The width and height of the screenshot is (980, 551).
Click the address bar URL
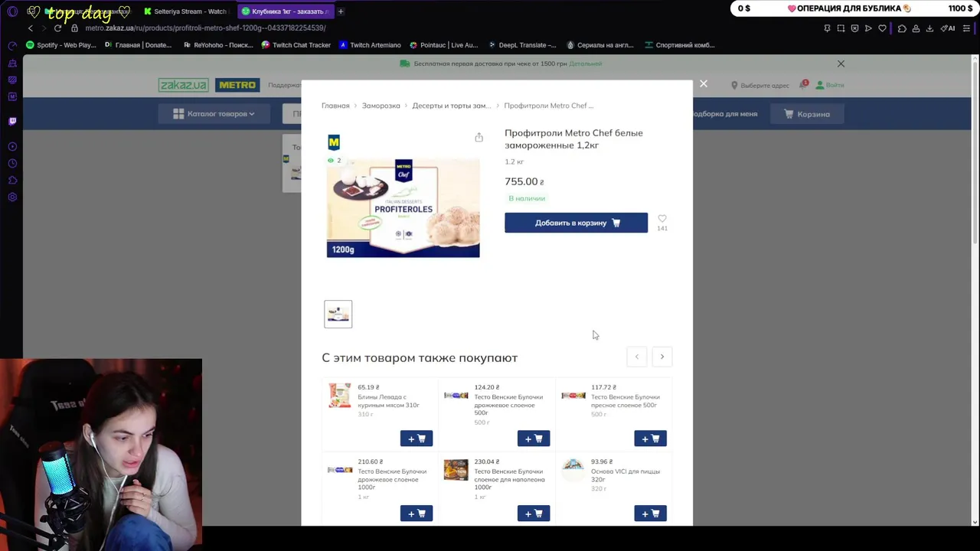(205, 28)
